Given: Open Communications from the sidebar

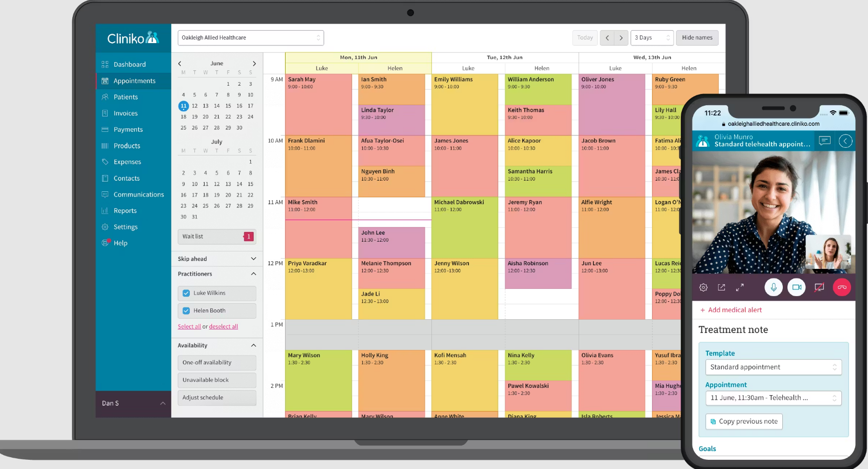Looking at the screenshot, I should coord(139,194).
